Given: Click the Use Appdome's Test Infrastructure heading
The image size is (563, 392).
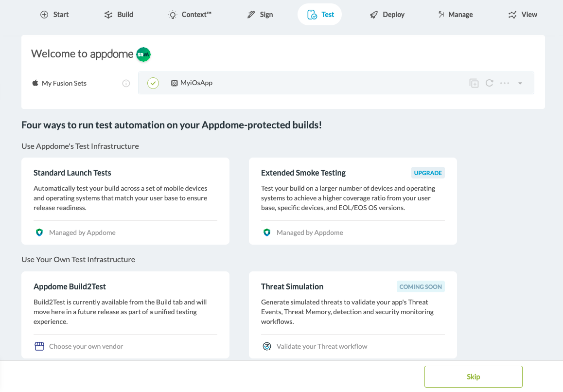Looking at the screenshot, I should coord(80,146).
